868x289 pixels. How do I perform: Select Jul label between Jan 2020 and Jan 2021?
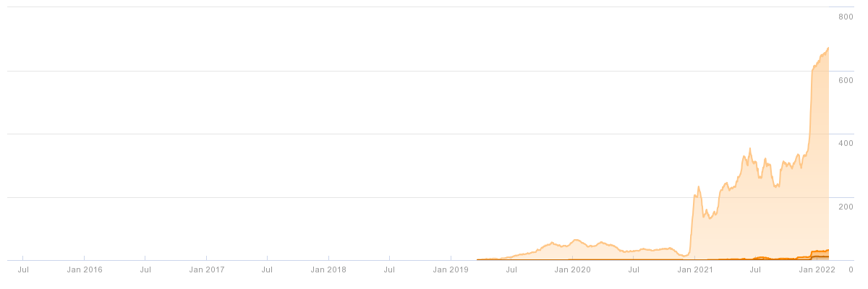[x=634, y=269]
